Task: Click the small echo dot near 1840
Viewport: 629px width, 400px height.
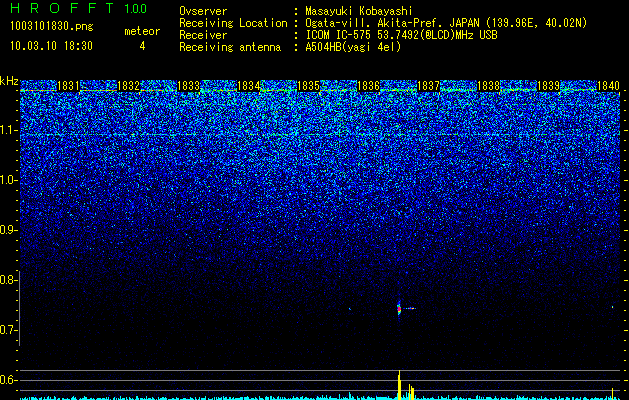Action: [613, 307]
